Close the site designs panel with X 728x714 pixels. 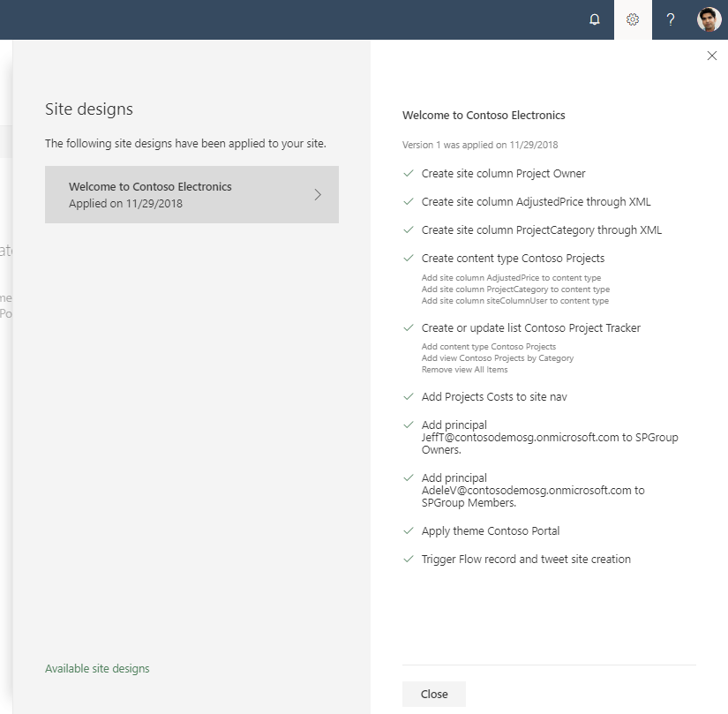(x=712, y=56)
